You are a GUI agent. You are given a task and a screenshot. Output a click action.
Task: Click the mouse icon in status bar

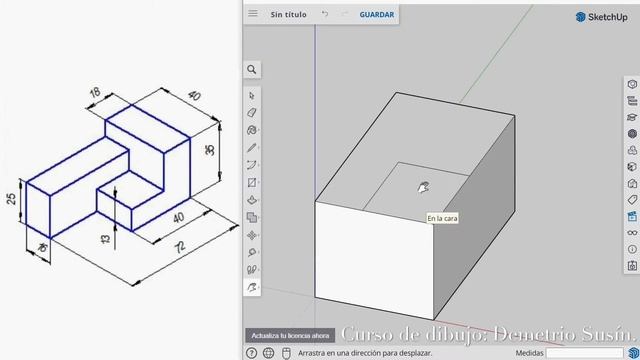point(287,353)
